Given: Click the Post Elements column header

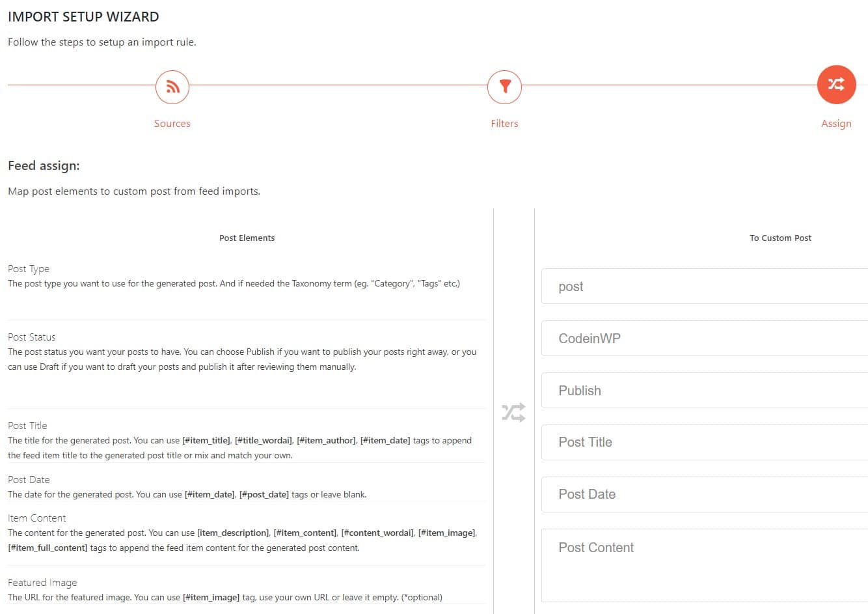Looking at the screenshot, I should pyautogui.click(x=247, y=238).
